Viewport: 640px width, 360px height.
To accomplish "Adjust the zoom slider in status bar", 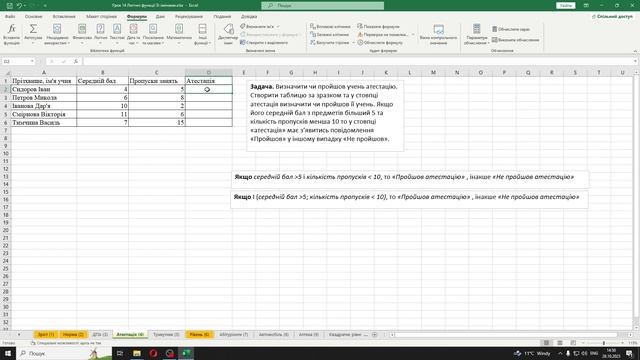I will tap(604, 343).
